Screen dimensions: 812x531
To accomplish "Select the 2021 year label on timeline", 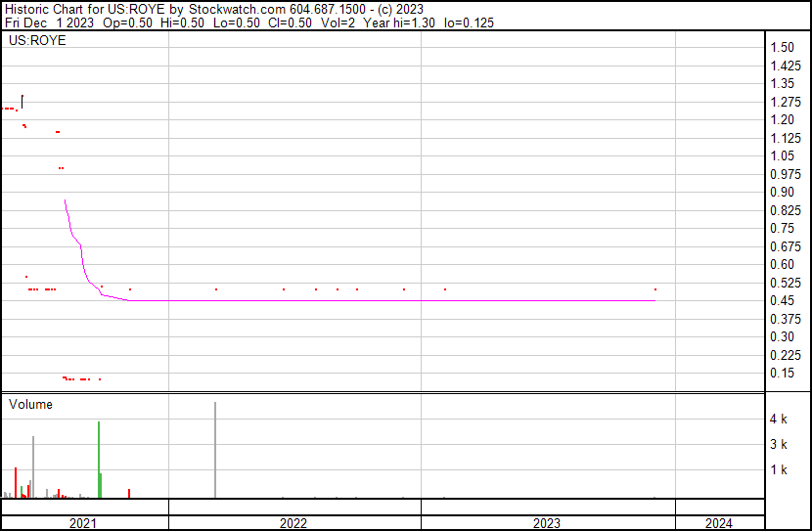I will (x=83, y=523).
